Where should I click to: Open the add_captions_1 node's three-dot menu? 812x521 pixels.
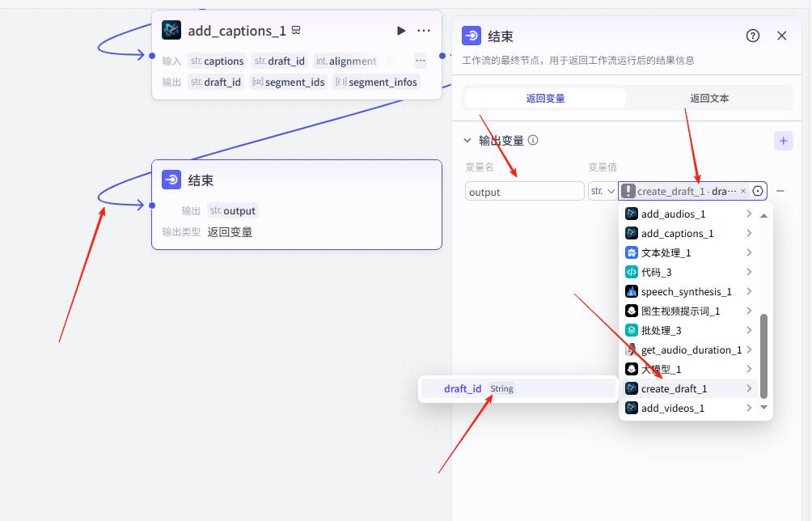(424, 31)
